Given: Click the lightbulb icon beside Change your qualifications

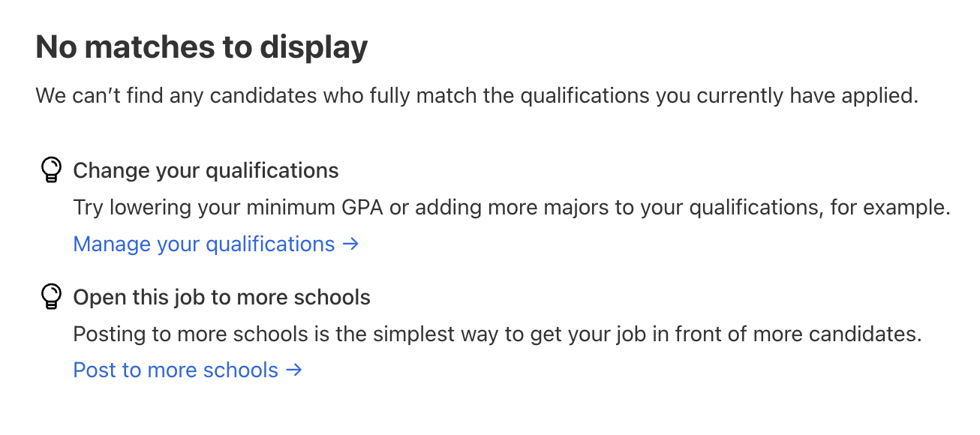Looking at the screenshot, I should pos(51,169).
